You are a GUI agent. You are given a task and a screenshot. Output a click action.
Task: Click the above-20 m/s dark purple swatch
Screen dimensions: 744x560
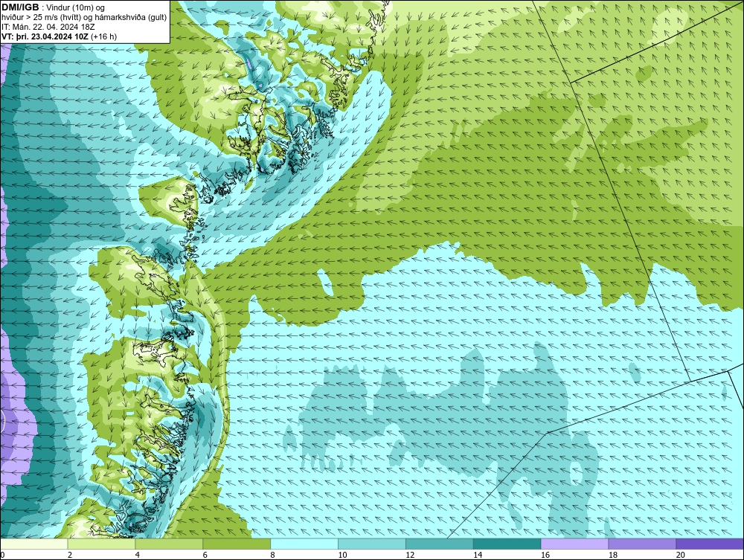tap(710, 544)
